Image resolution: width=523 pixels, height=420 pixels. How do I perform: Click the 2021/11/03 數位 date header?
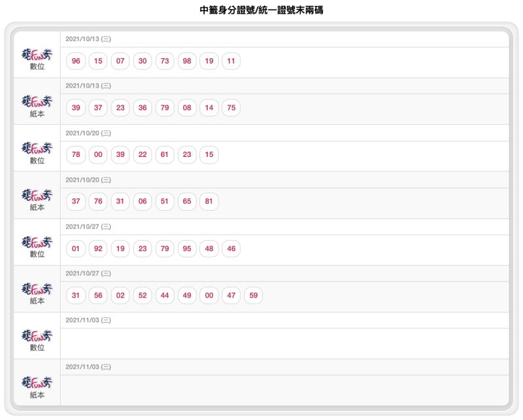coord(88,320)
